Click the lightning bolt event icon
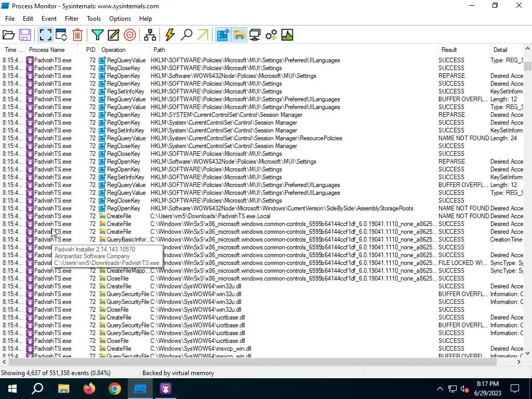 (x=170, y=35)
